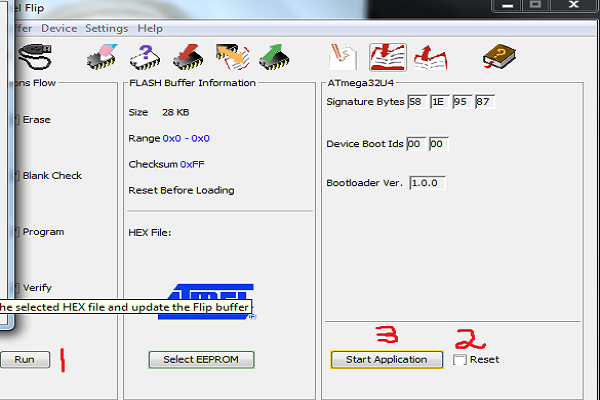This screenshot has width=600, height=400.
Task: Maximize the Flip window
Action: click(x=536, y=5)
